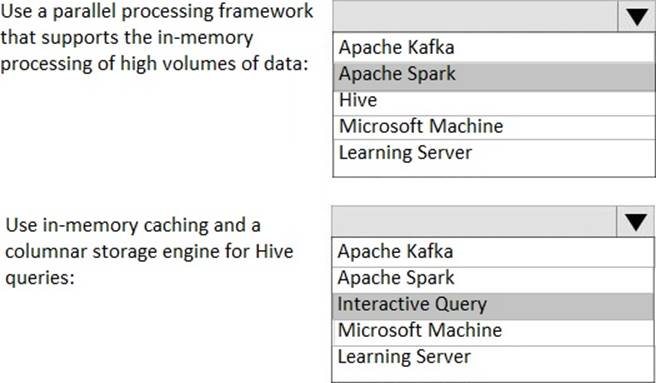This screenshot has height=383, width=656.
Task: Choose Learning Server row in upper list
Action: pyautogui.click(x=494, y=152)
